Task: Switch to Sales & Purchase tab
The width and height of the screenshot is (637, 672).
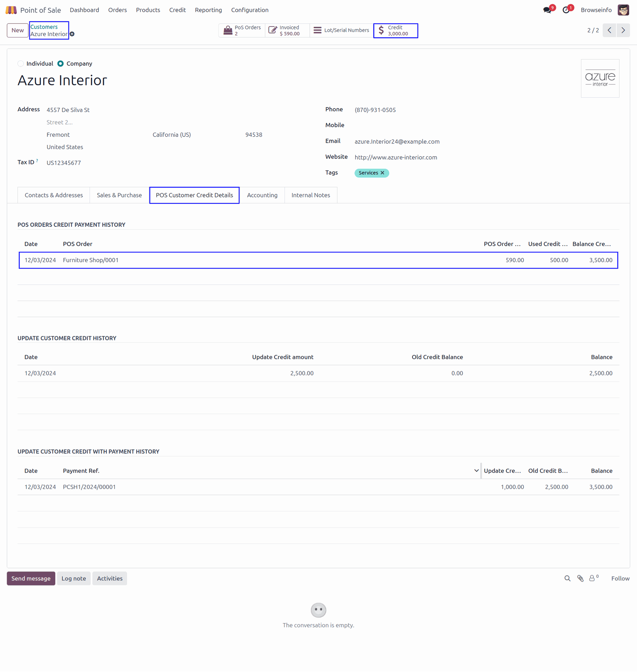Action: 119,195
